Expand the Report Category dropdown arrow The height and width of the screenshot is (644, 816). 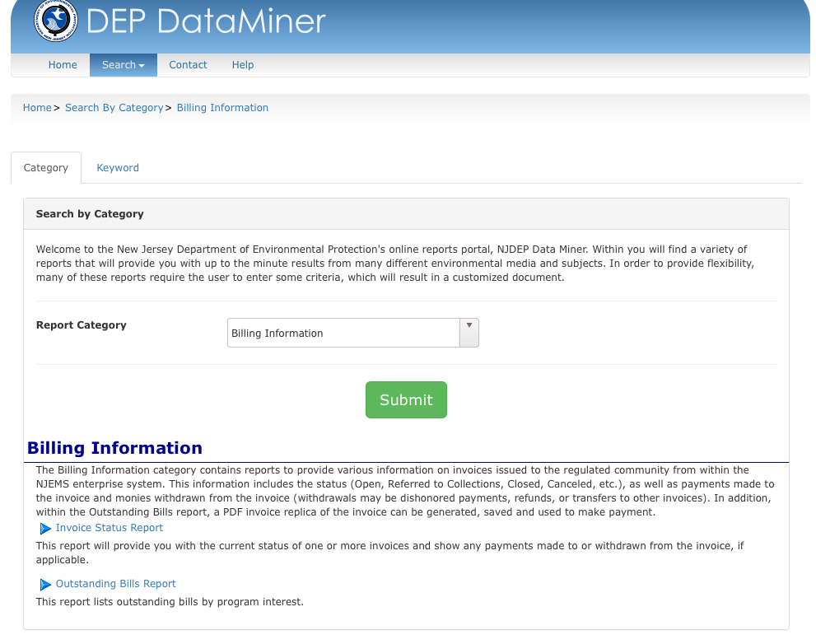point(469,333)
